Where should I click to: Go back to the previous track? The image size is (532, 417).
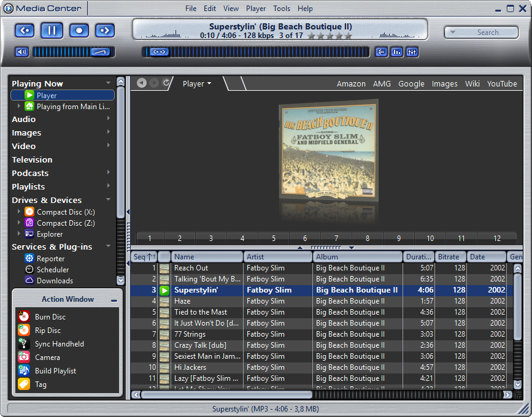[x=25, y=30]
